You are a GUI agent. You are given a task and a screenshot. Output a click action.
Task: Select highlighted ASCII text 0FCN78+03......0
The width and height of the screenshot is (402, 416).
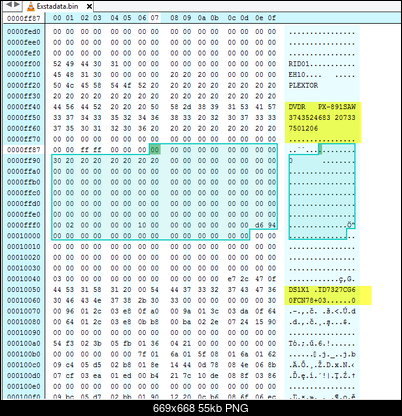[x=322, y=300]
